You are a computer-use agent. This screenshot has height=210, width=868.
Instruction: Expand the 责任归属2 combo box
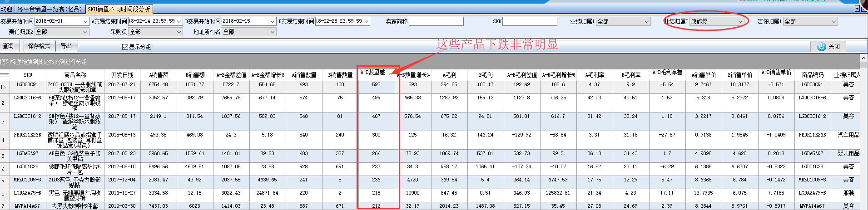click(85, 32)
